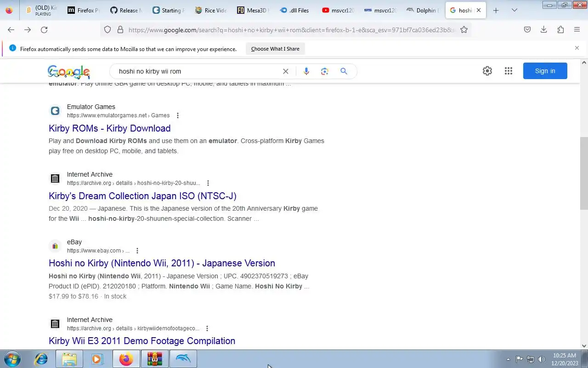Open the Windows Start menu
Viewport: 588px width, 368px height.
[12, 359]
